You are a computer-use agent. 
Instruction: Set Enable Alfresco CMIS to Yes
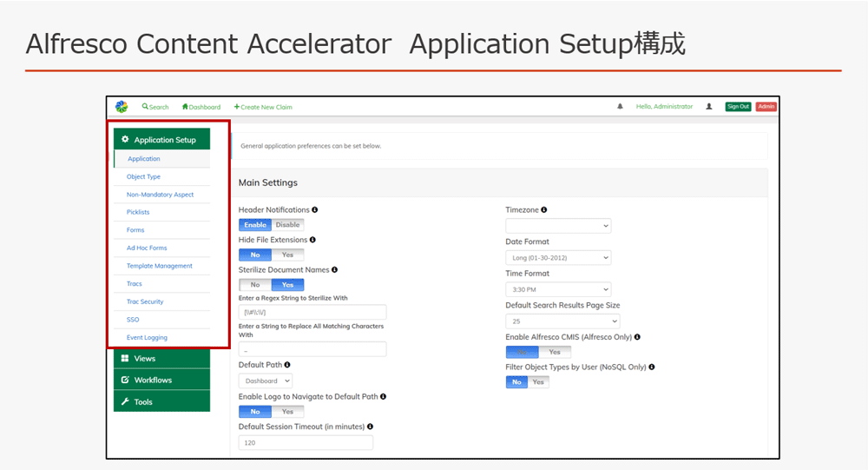555,352
